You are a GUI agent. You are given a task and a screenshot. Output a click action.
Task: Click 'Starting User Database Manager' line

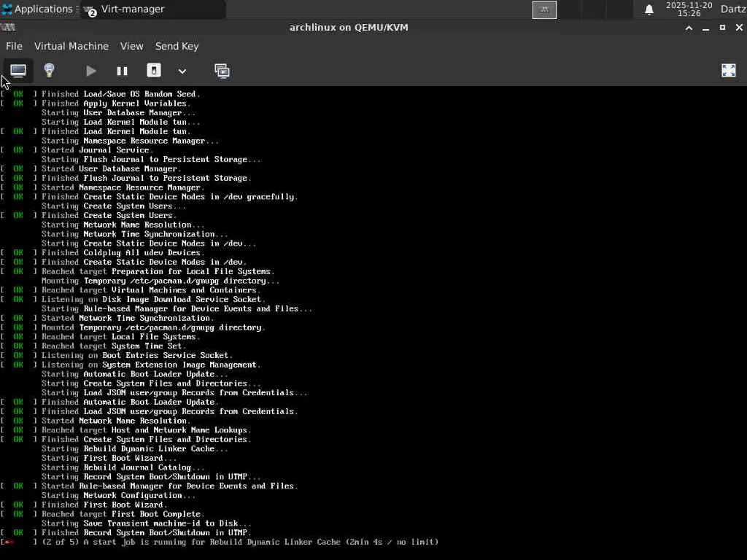point(118,113)
